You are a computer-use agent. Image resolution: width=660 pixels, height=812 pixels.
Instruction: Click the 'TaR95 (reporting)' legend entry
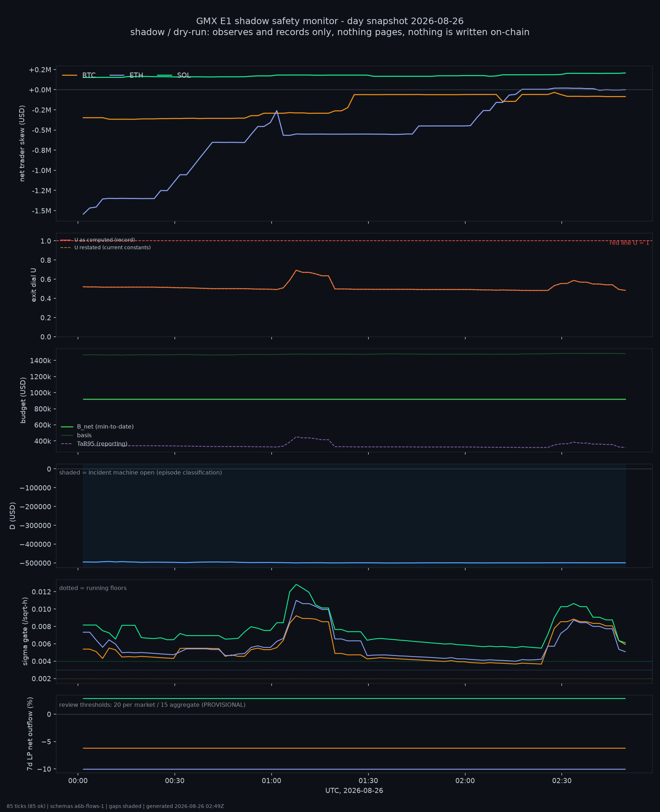pos(94,444)
